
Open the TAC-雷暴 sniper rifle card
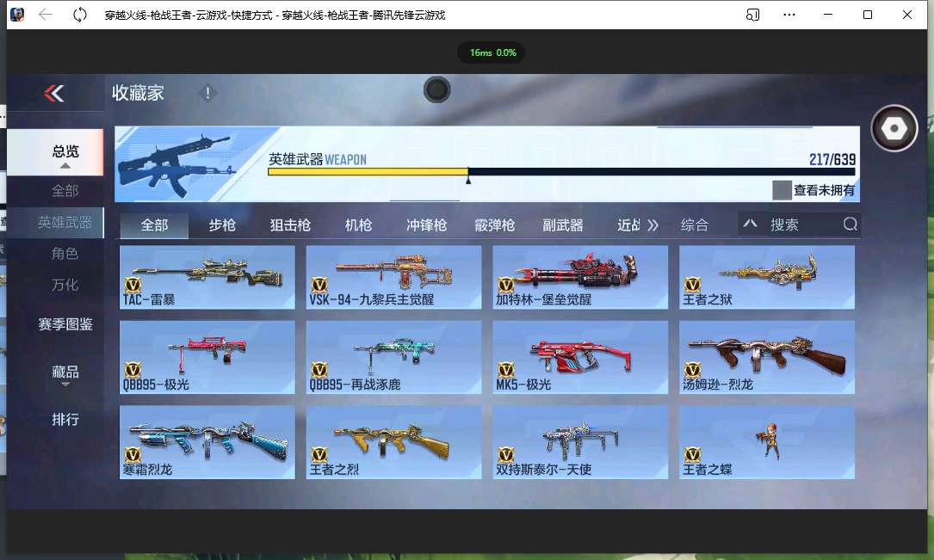207,277
